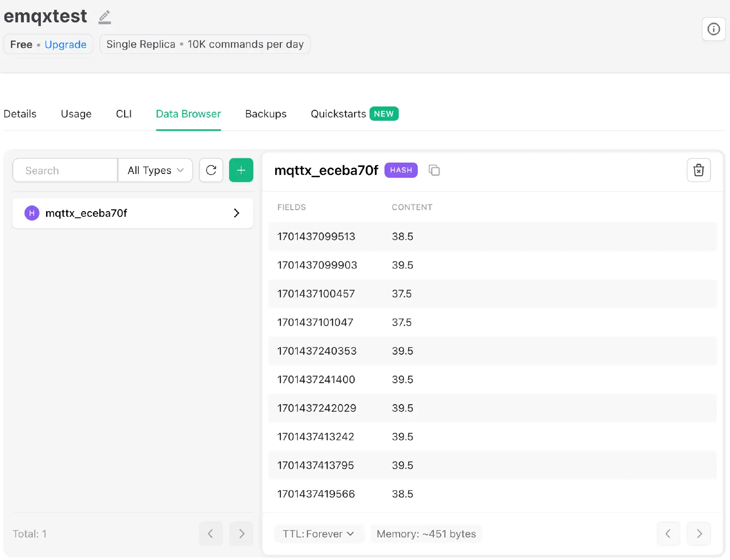
Task: Open the TTL: Forever dropdown
Action: pyautogui.click(x=319, y=533)
